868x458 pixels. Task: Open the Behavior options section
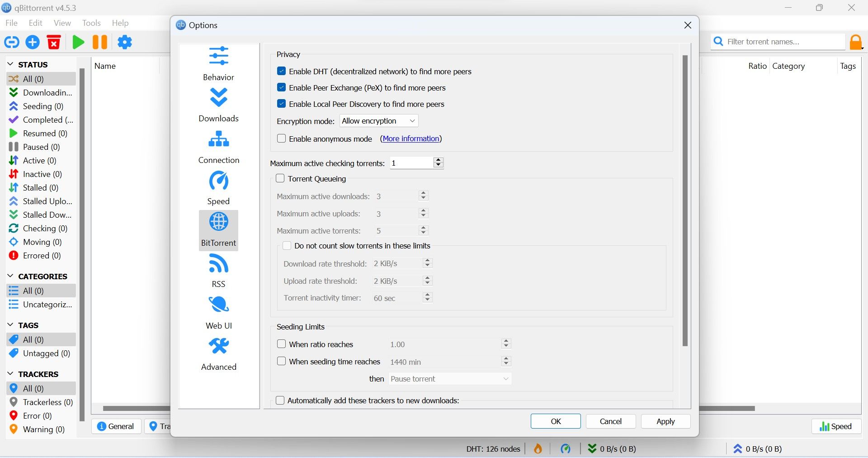[x=218, y=64]
